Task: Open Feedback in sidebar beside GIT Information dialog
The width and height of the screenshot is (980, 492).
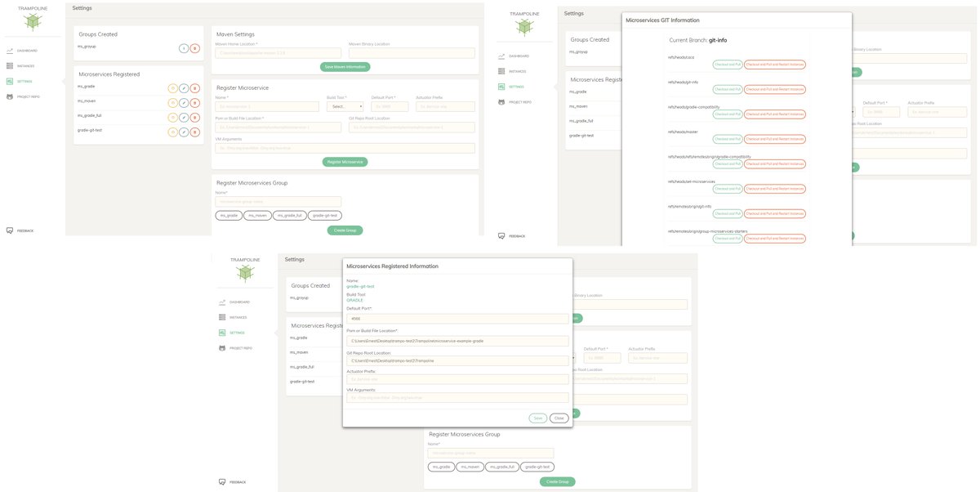Action: (x=513, y=235)
